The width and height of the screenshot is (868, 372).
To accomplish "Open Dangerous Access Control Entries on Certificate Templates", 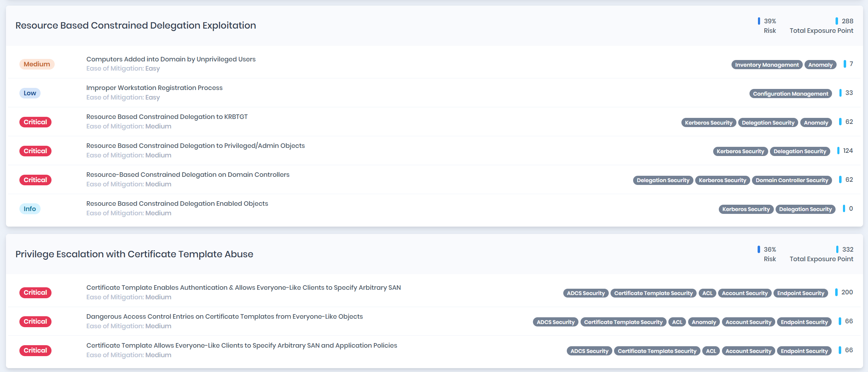I will click(224, 317).
